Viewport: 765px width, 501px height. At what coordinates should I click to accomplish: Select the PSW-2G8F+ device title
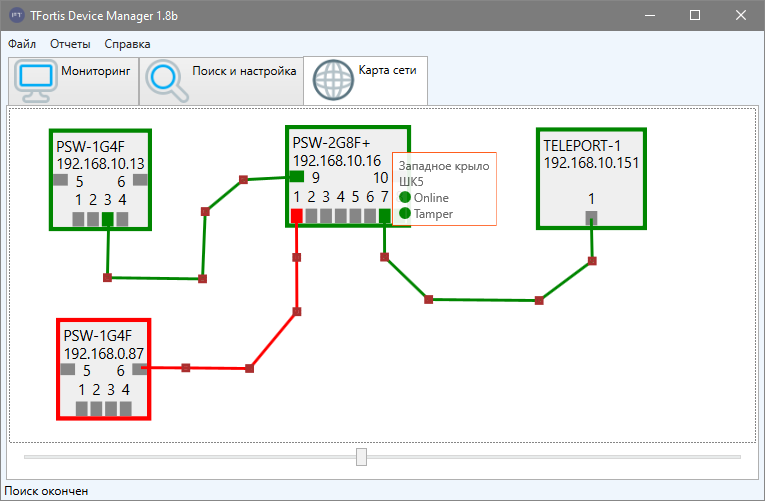(x=331, y=143)
